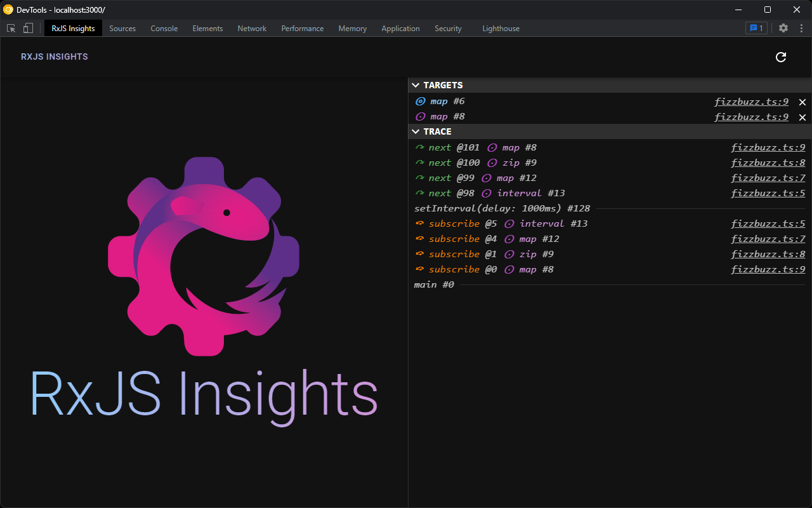Open fizzbuzz.ts:8 link on subscribe @1 row
This screenshot has height=508, width=812.
[x=768, y=255]
